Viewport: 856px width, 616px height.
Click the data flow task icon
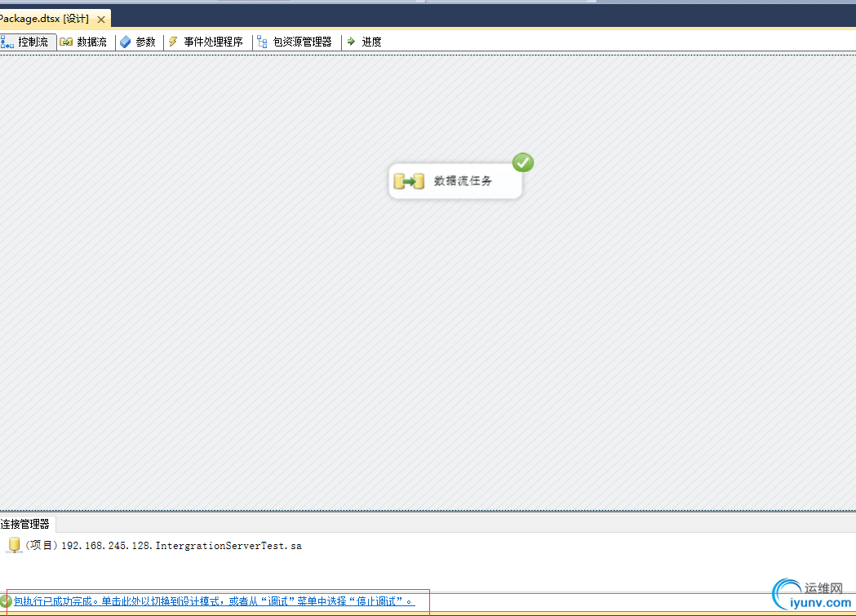(409, 181)
